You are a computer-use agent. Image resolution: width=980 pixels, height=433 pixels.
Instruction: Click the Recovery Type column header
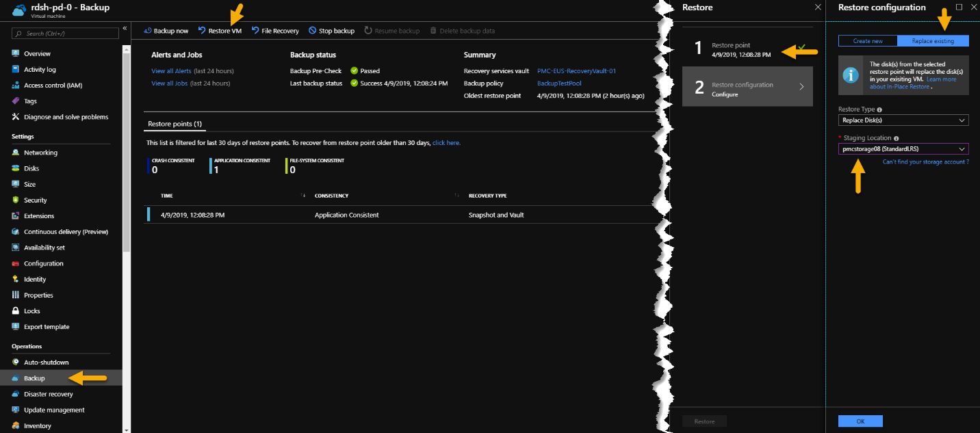tap(487, 196)
